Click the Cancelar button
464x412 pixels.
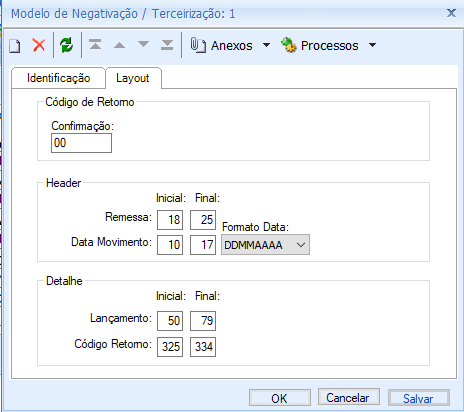click(348, 397)
